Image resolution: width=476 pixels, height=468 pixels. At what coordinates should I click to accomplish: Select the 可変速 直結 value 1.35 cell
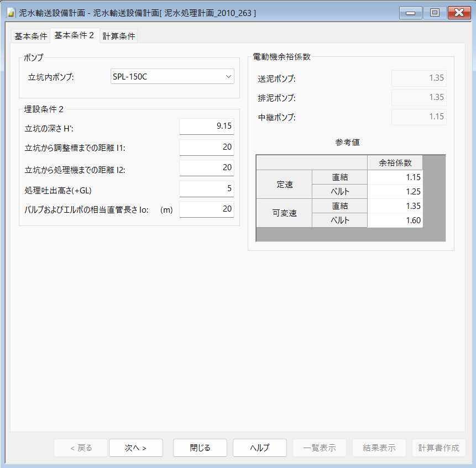point(395,206)
